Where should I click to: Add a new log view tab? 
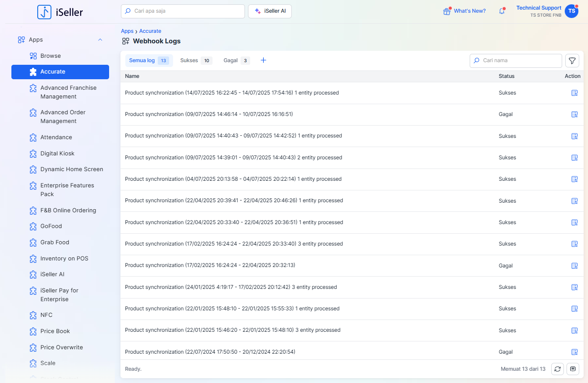(263, 60)
